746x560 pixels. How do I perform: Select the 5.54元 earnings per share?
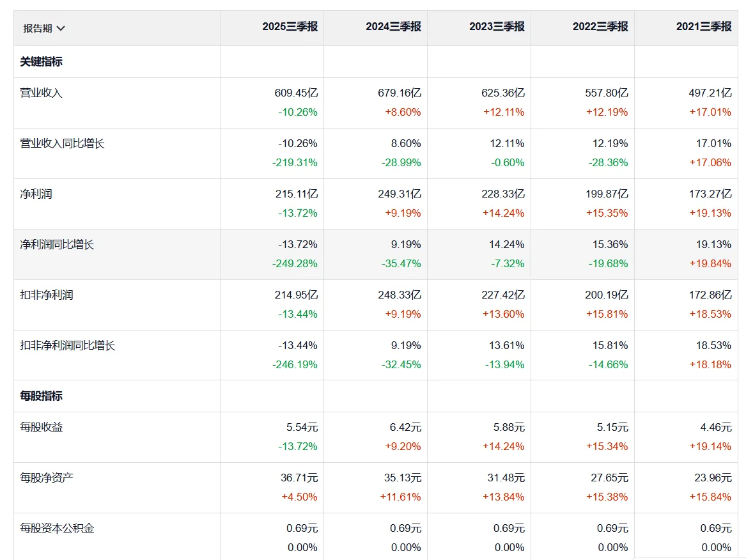coord(302,427)
